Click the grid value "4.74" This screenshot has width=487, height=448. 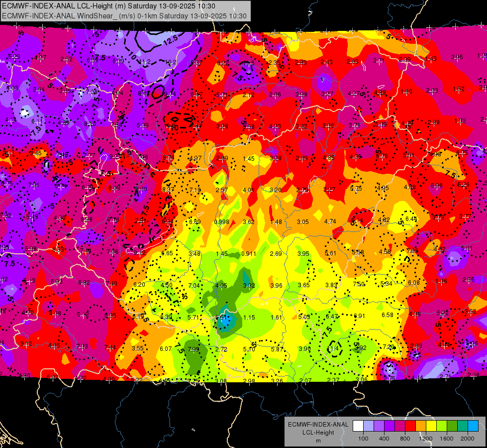(x=330, y=222)
